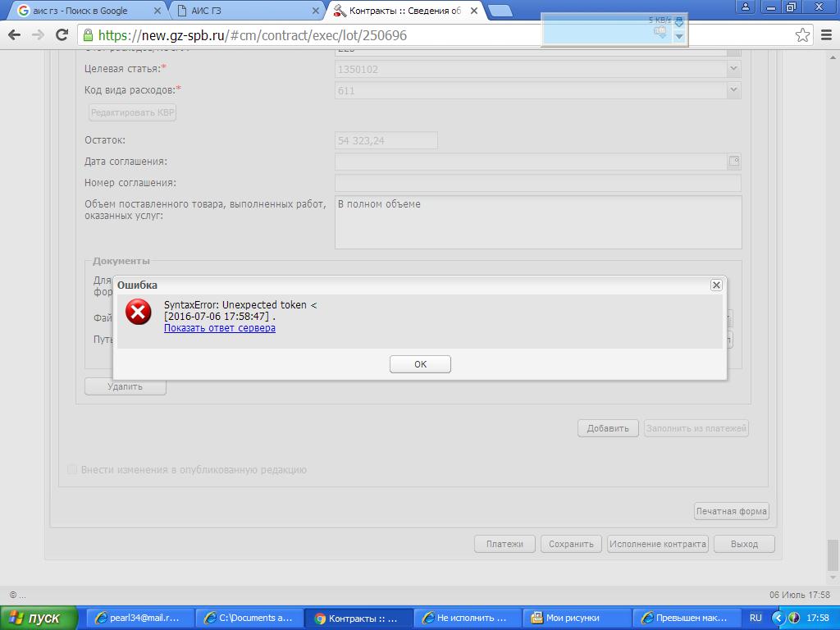Open the Печатная форма button
The image size is (840, 630).
coord(731,511)
